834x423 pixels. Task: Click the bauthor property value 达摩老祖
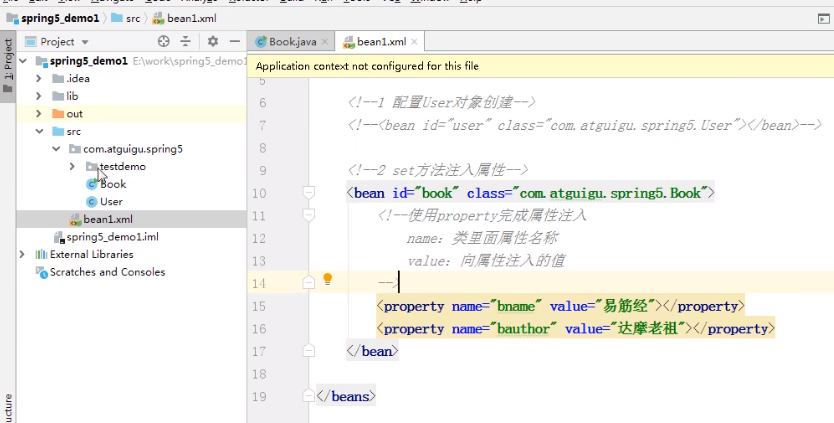pyautogui.click(x=648, y=329)
